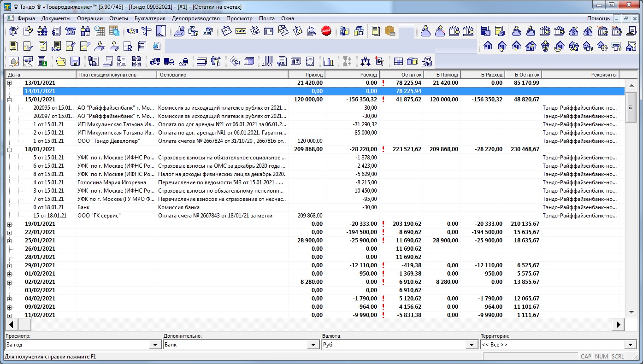Open the "Отчеты" menu
Screen dimensions: 643x364
click(118, 18)
